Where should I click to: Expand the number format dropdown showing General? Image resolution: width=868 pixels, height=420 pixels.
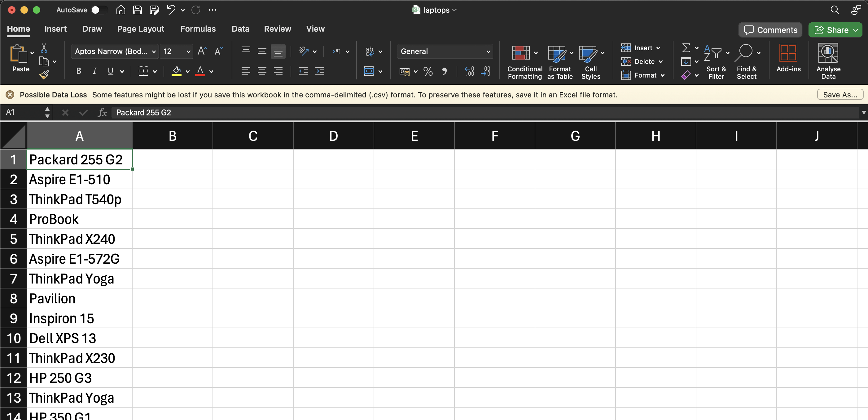(488, 51)
